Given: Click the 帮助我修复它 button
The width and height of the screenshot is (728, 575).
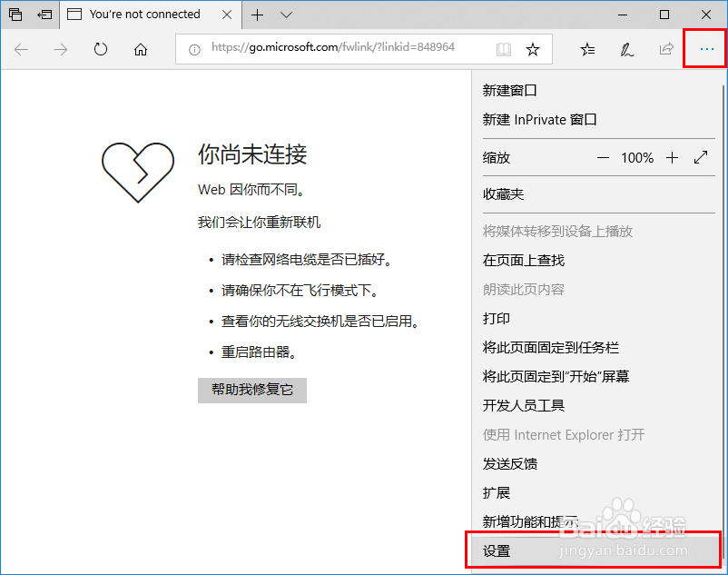Looking at the screenshot, I should [251, 391].
